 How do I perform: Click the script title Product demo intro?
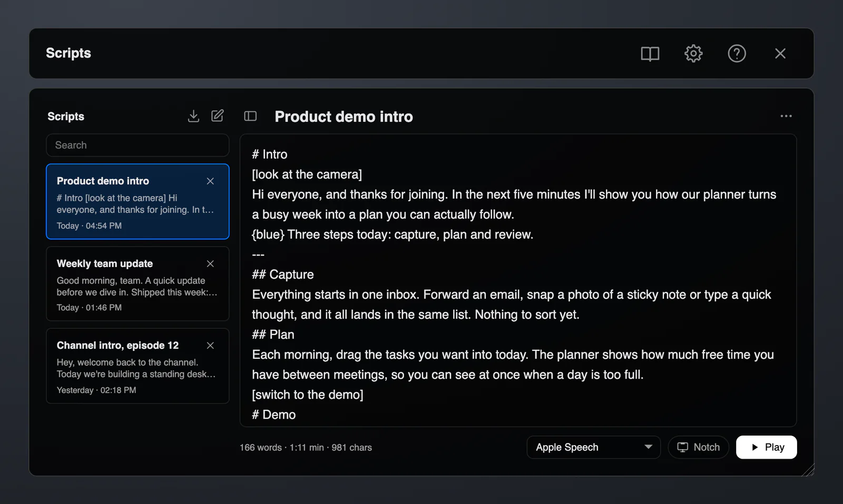pos(344,116)
